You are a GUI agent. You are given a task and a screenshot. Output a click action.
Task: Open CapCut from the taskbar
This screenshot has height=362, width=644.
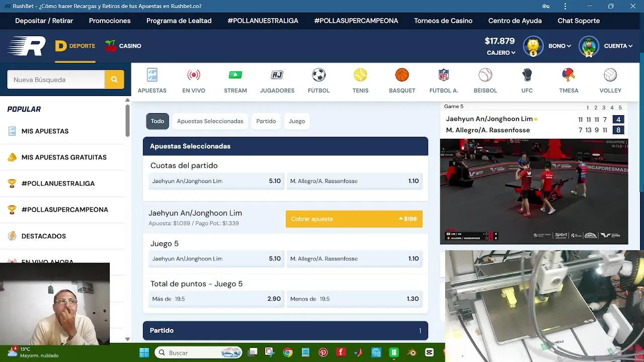pos(429,352)
